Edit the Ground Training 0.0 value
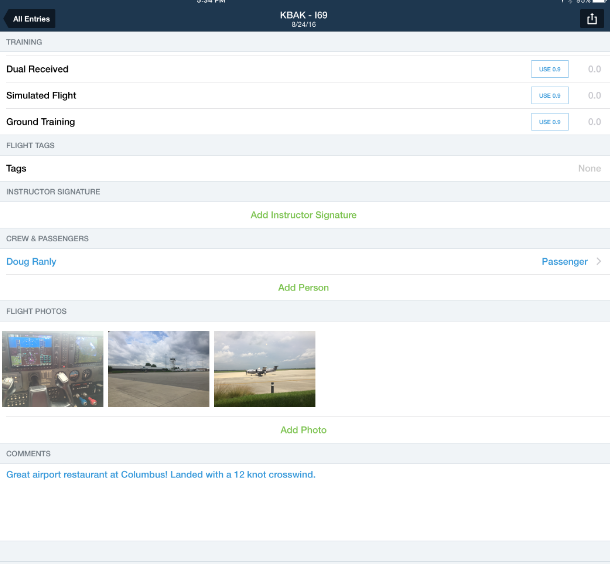Image resolution: width=610 pixels, height=564 pixels. coord(594,122)
